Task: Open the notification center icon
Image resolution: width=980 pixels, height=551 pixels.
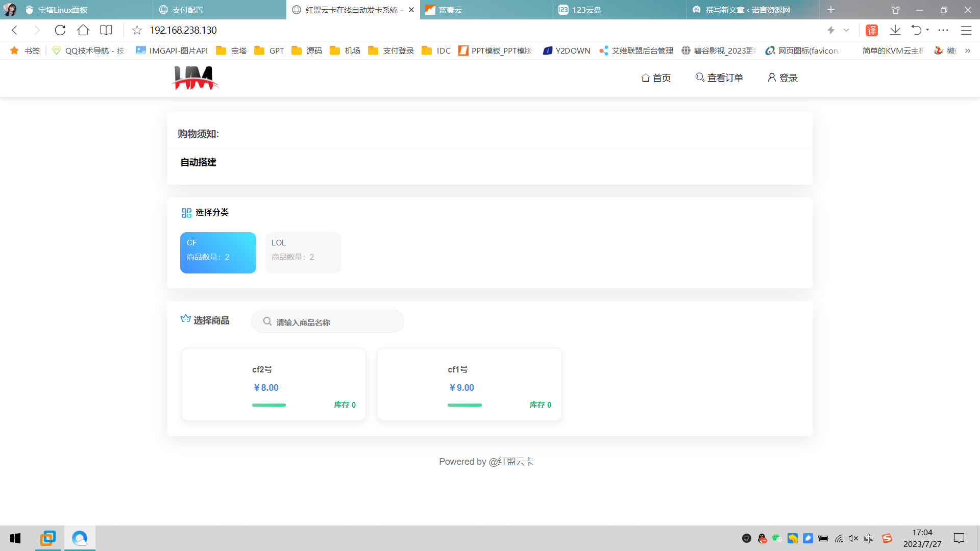Action: click(x=959, y=538)
